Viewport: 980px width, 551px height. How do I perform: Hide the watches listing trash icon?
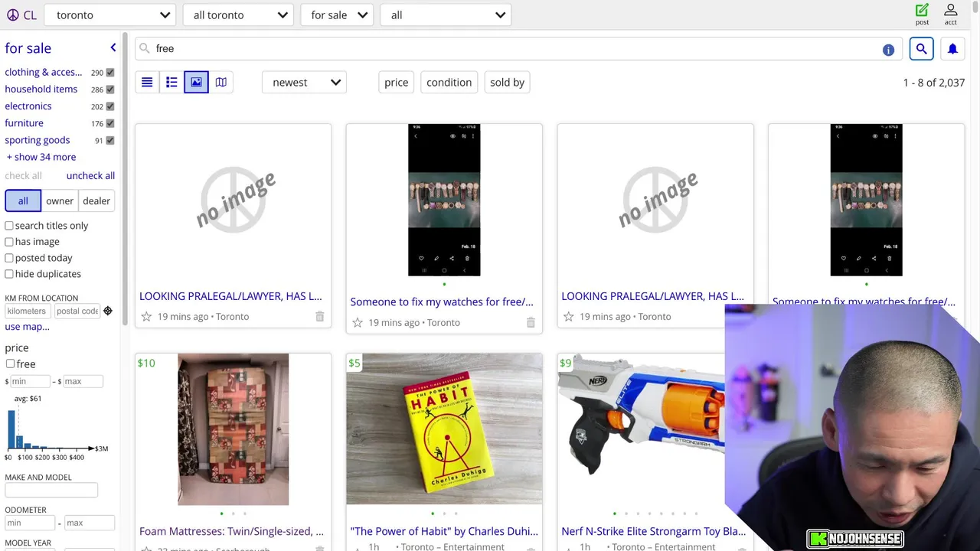(531, 323)
